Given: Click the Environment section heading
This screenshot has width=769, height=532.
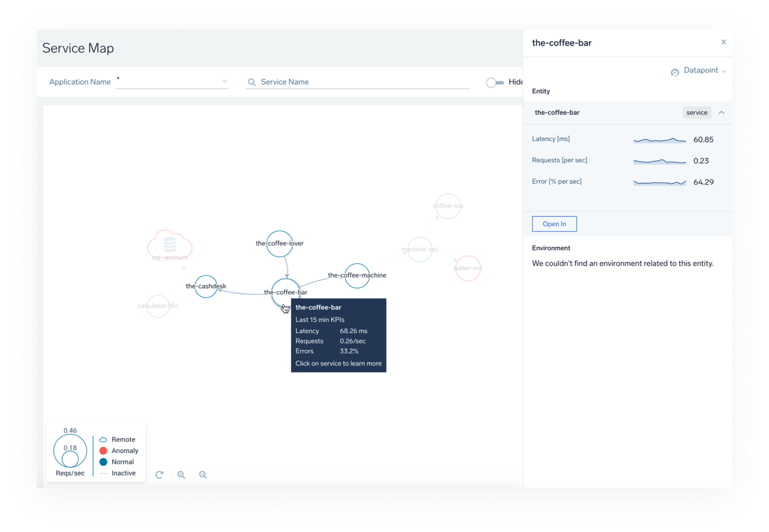Looking at the screenshot, I should pyautogui.click(x=551, y=248).
